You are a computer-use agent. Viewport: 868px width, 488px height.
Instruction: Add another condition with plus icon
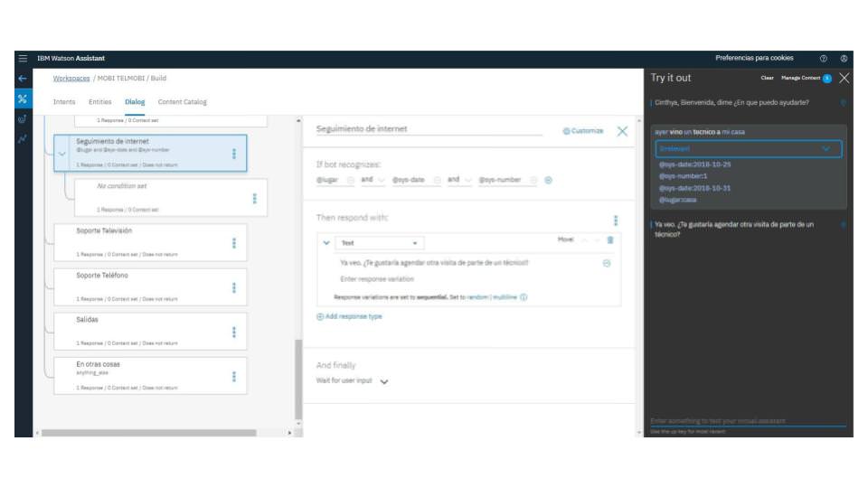point(548,180)
